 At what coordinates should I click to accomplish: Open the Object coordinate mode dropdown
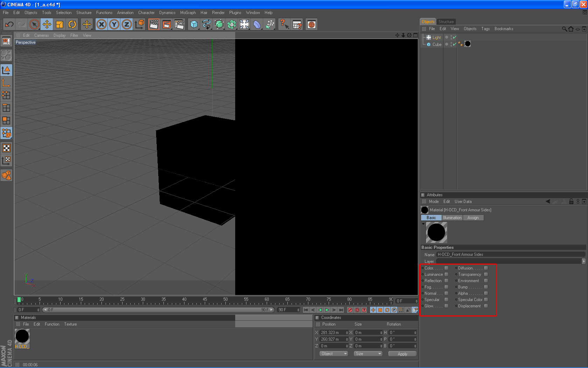point(334,354)
